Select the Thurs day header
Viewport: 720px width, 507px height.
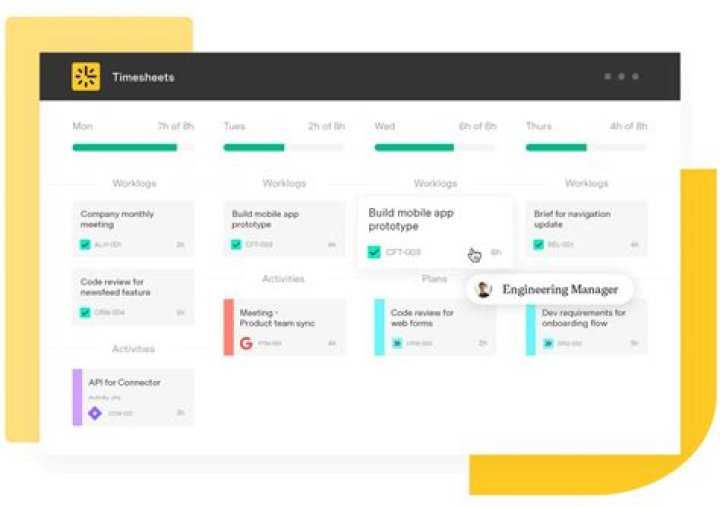click(539, 126)
